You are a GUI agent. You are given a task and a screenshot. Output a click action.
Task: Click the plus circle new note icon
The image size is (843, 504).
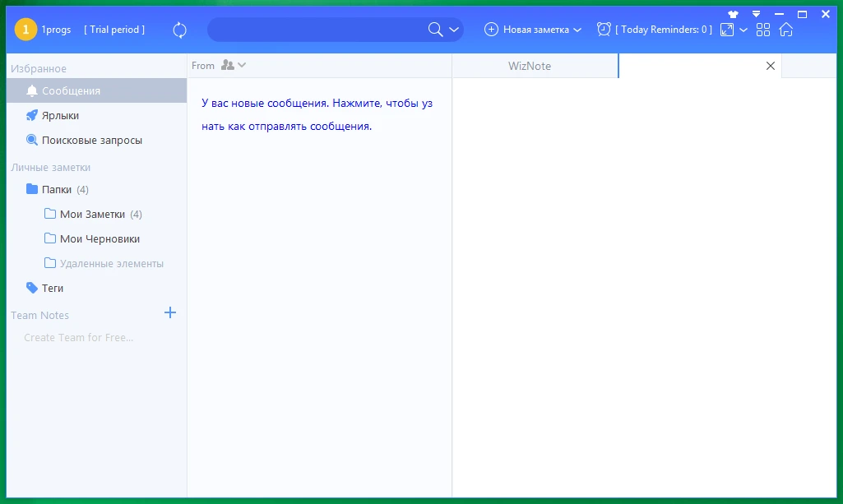[491, 30]
